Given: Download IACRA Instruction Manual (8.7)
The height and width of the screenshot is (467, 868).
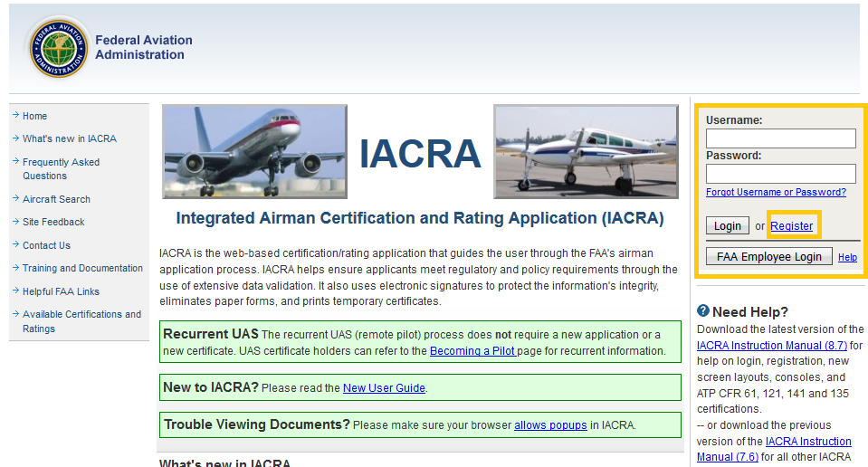Looking at the screenshot, I should click(772, 346).
